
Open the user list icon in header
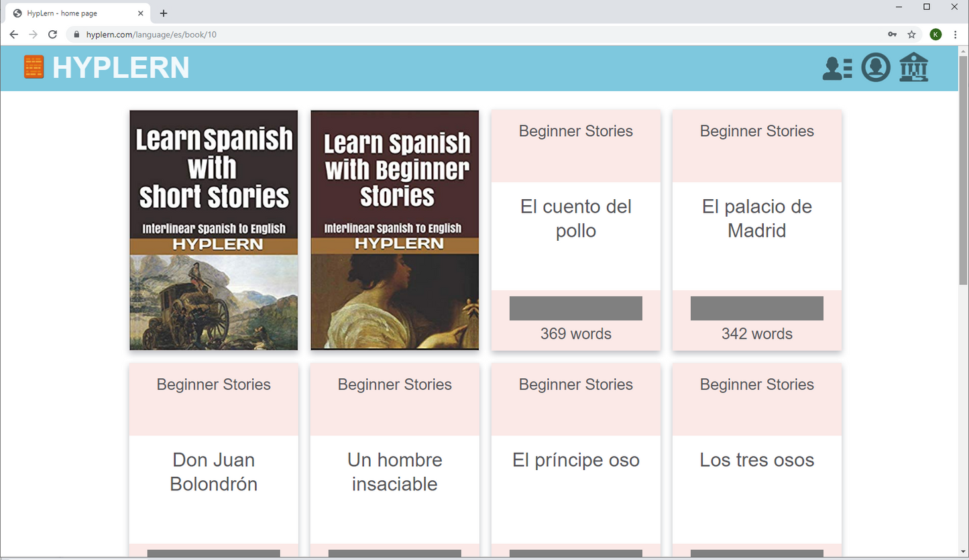[x=837, y=68]
